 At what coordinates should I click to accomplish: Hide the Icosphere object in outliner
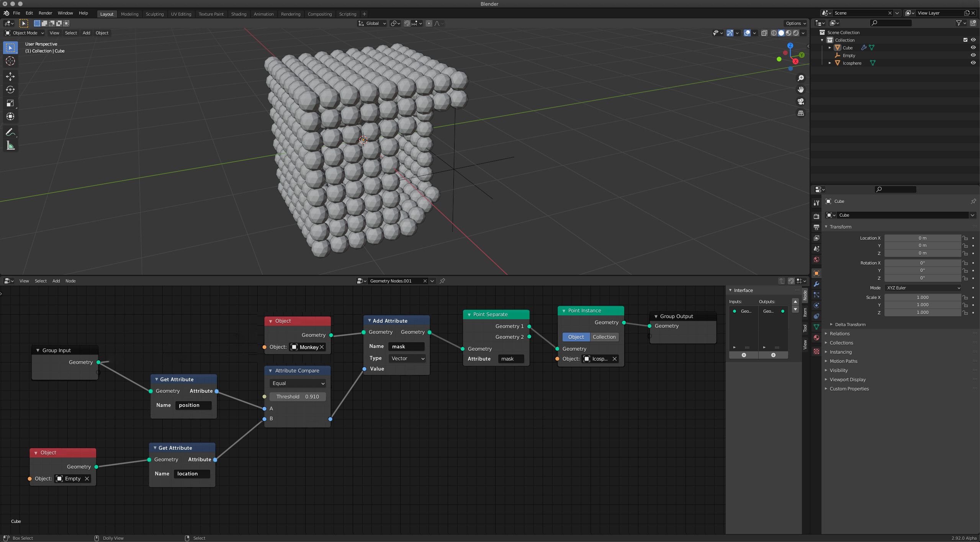click(x=973, y=63)
